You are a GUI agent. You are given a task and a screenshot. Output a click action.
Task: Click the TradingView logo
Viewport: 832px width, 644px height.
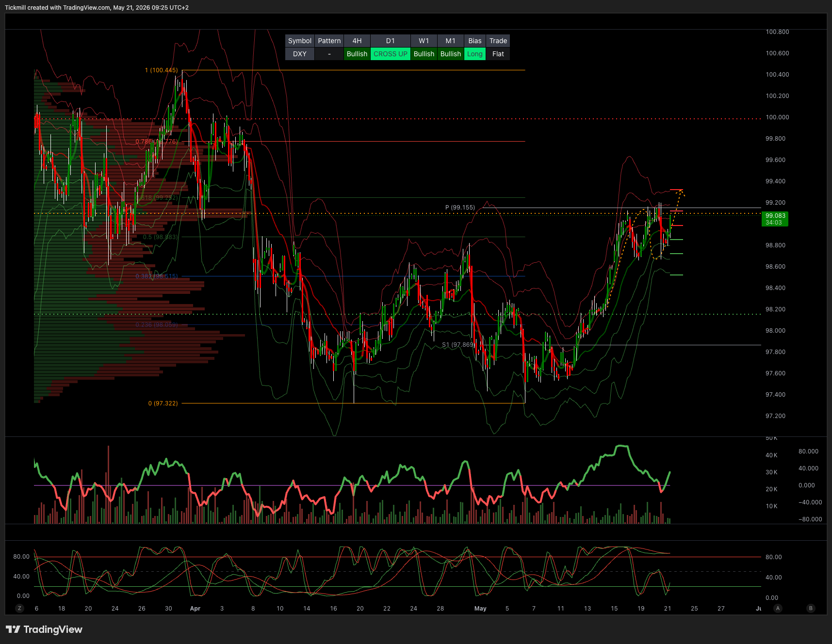click(x=44, y=629)
